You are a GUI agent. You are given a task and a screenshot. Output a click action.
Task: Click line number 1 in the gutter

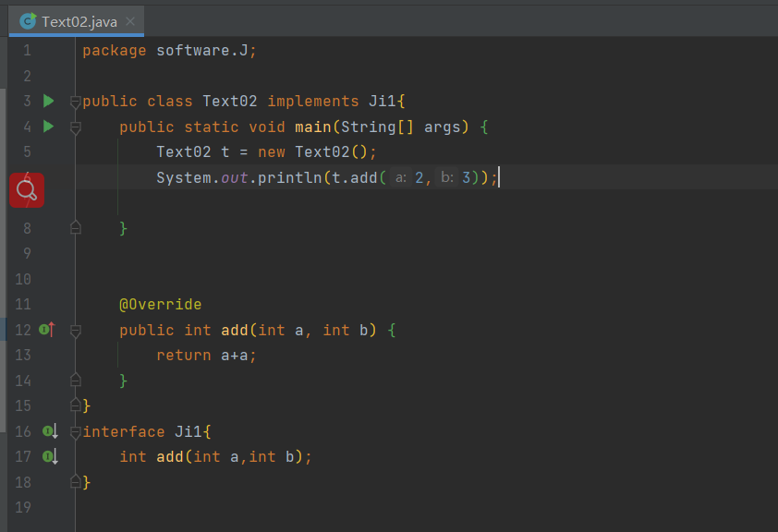[x=27, y=51]
